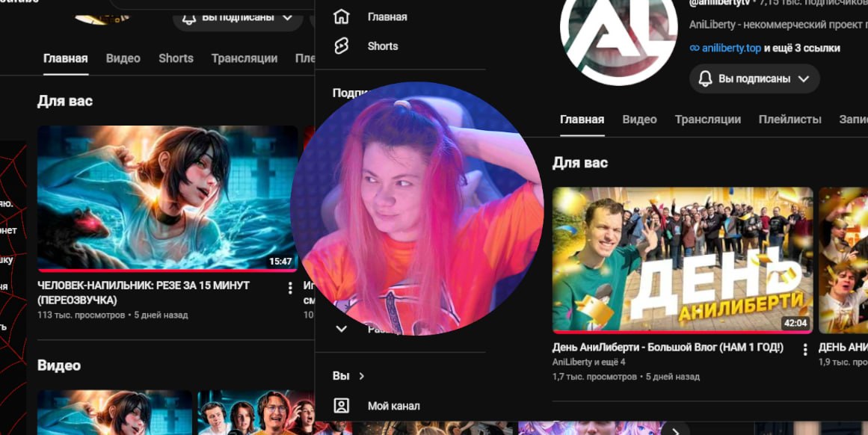This screenshot has width=868, height=435.
Task: Click the 1,7 тыс. просмотров text
Action: 594,377
